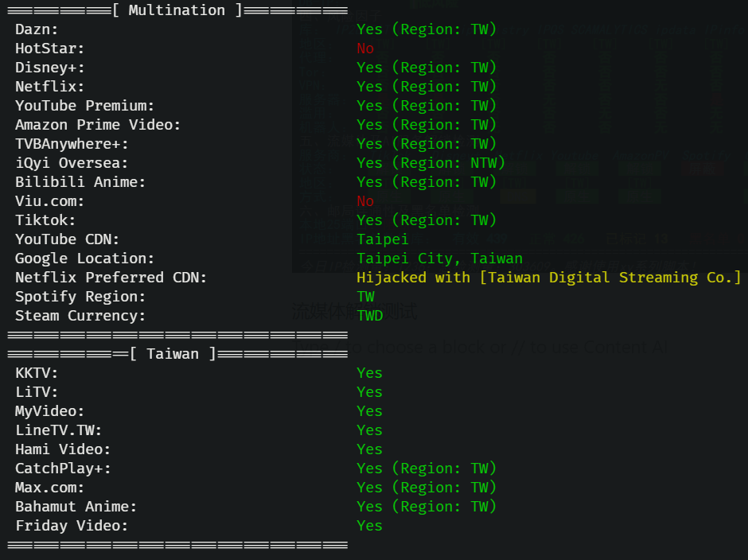Image resolution: width=748 pixels, height=560 pixels.
Task: Click the Amazon Prime Video label
Action: click(98, 125)
